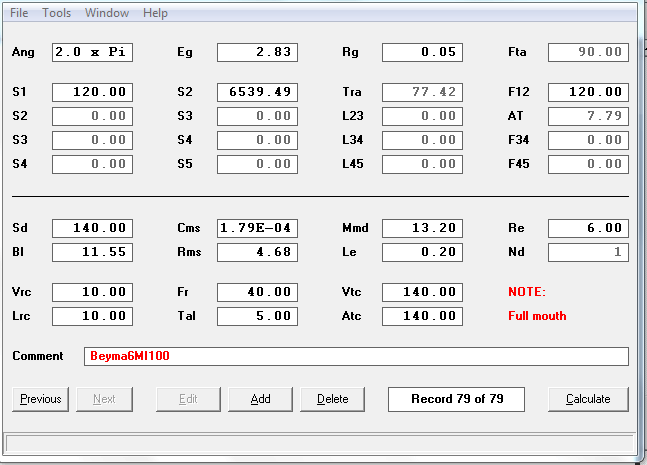
Task: Click the Tra field showing 77.42
Action: [423, 92]
